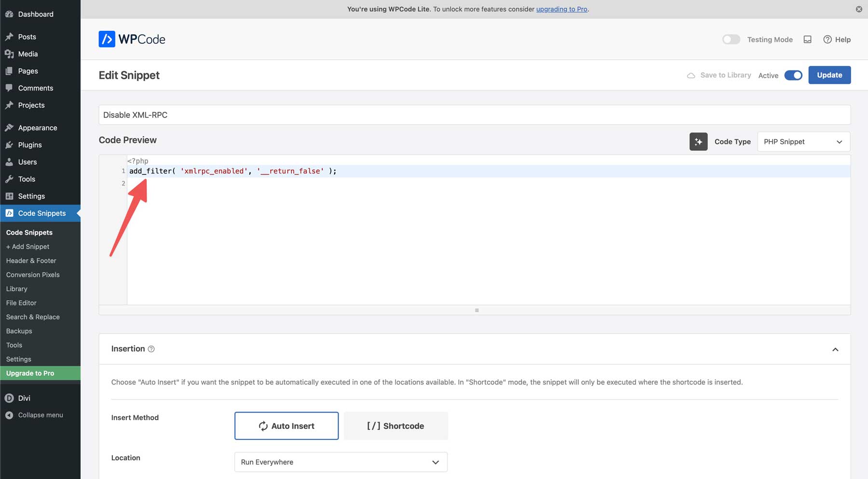Open the Users section
Screen dimensions: 868x479
pyautogui.click(x=27, y=162)
